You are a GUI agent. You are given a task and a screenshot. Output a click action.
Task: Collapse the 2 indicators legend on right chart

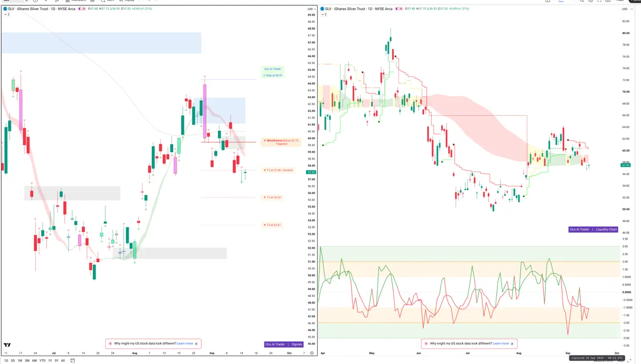[324, 14]
